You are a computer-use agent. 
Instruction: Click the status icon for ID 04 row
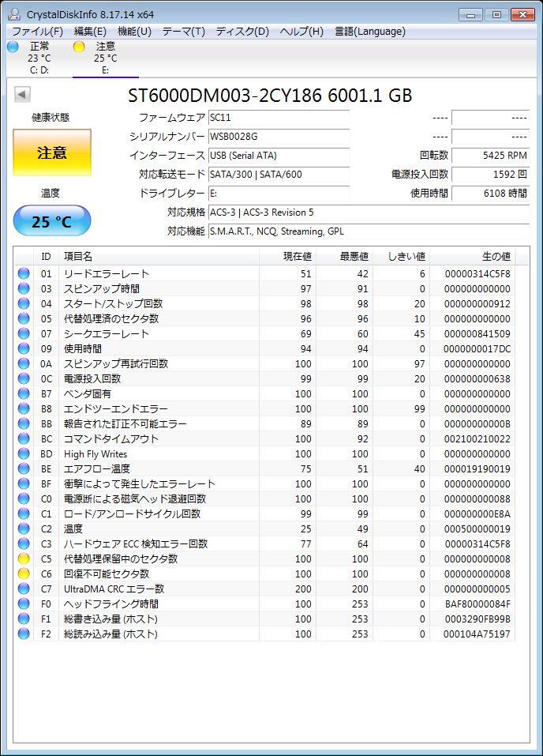point(24,303)
